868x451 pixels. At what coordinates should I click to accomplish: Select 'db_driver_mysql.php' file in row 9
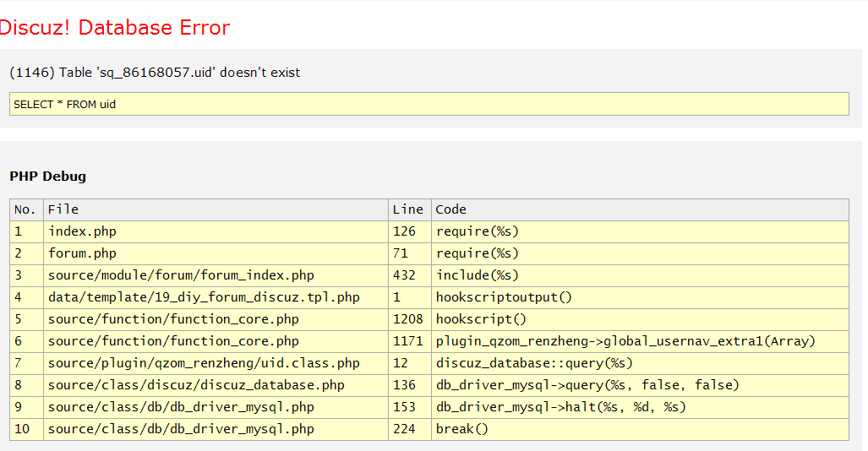(216, 407)
